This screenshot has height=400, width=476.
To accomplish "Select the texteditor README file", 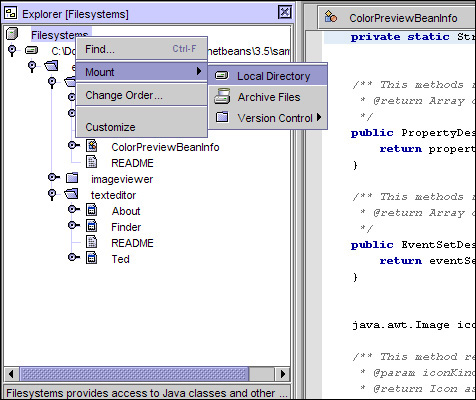I will (x=132, y=243).
